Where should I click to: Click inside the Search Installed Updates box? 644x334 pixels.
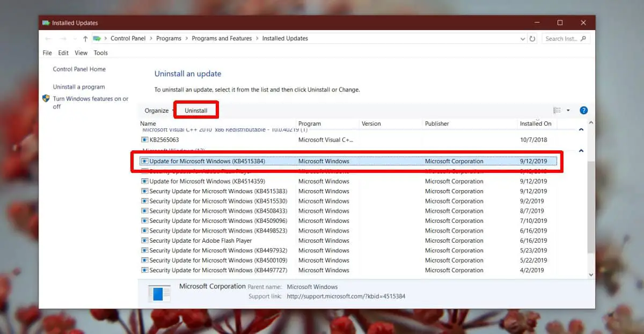pos(561,39)
